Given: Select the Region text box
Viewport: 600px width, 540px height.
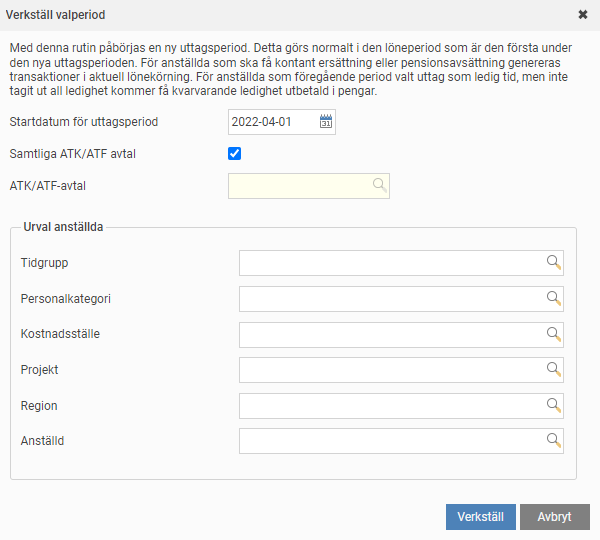Looking at the screenshot, I should [x=390, y=406].
